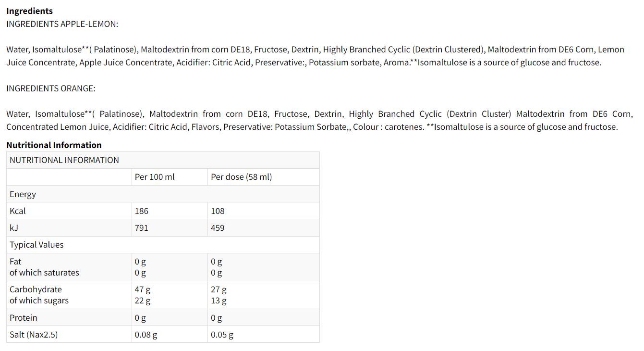Click the INGREDIENTS ORANGE label
This screenshot has height=351, width=644.
pos(51,88)
